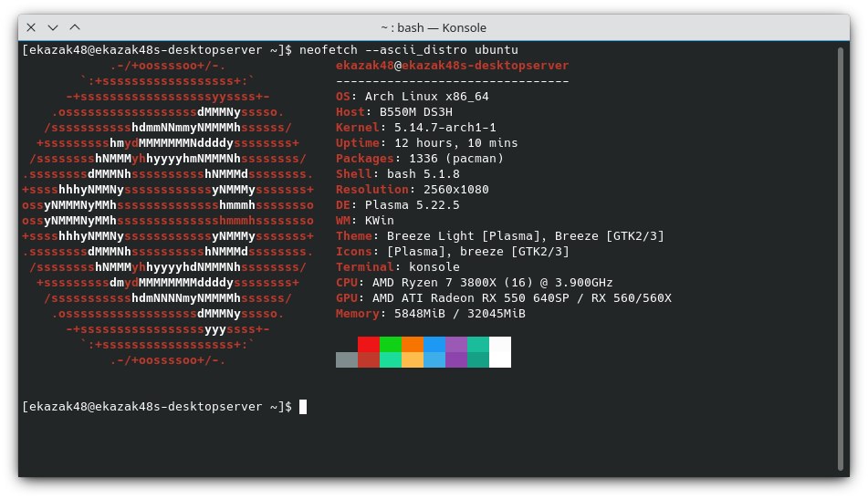This screenshot has width=868, height=499.
Task: Click the terminal cursor at bottom prompt
Action: point(303,407)
